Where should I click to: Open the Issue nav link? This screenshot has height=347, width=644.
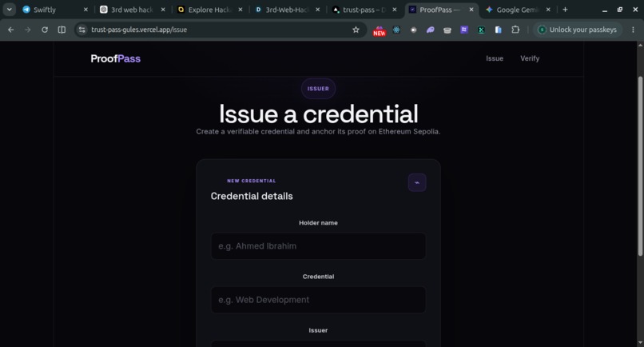(x=495, y=58)
